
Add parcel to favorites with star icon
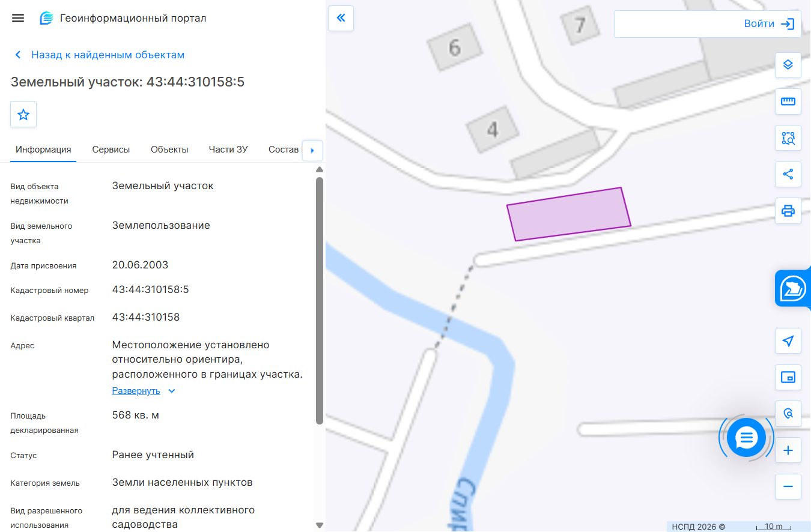click(x=23, y=115)
